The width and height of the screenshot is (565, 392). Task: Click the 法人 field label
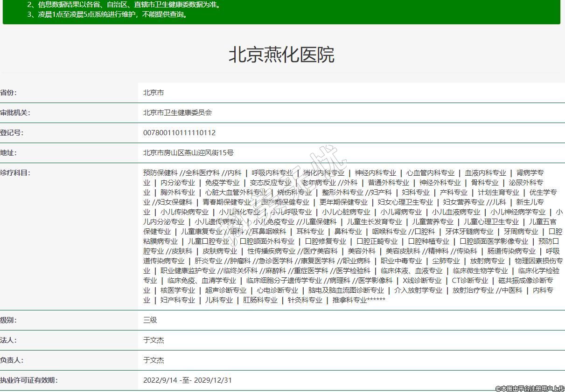(8, 340)
